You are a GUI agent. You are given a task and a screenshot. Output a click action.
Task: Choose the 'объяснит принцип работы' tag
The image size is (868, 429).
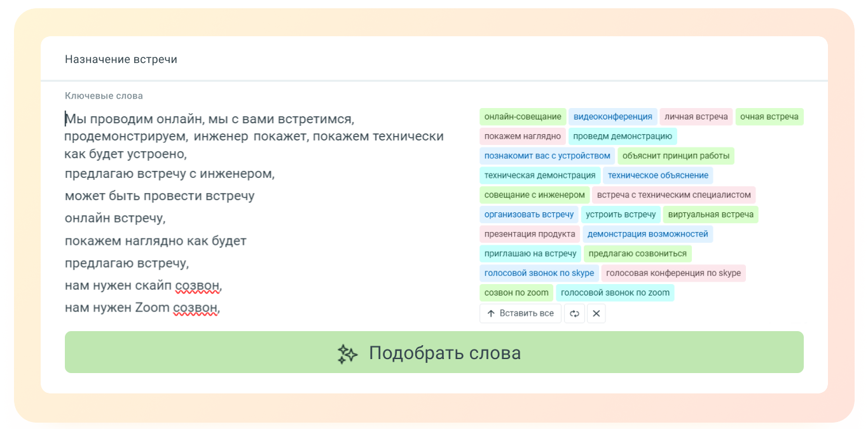pyautogui.click(x=676, y=156)
